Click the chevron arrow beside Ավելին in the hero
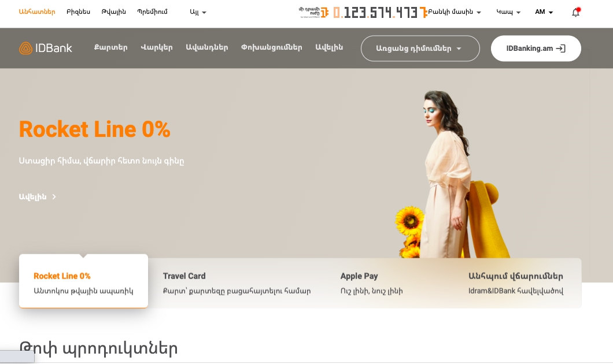 coord(54,197)
